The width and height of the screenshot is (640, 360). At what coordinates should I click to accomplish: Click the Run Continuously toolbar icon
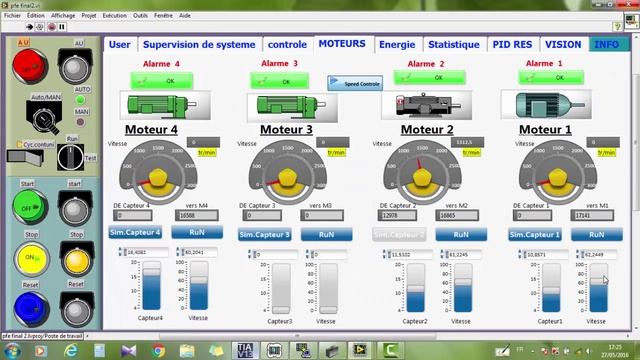coord(40,27)
